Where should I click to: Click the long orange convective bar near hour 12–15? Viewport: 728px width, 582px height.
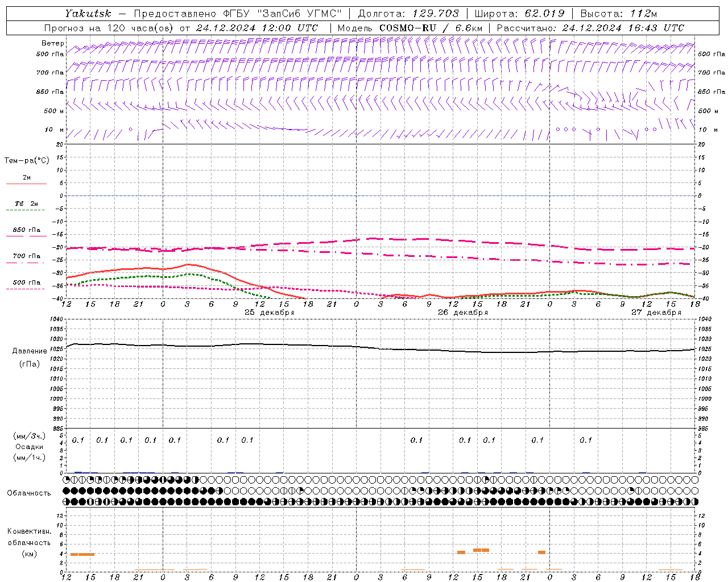click(x=82, y=554)
